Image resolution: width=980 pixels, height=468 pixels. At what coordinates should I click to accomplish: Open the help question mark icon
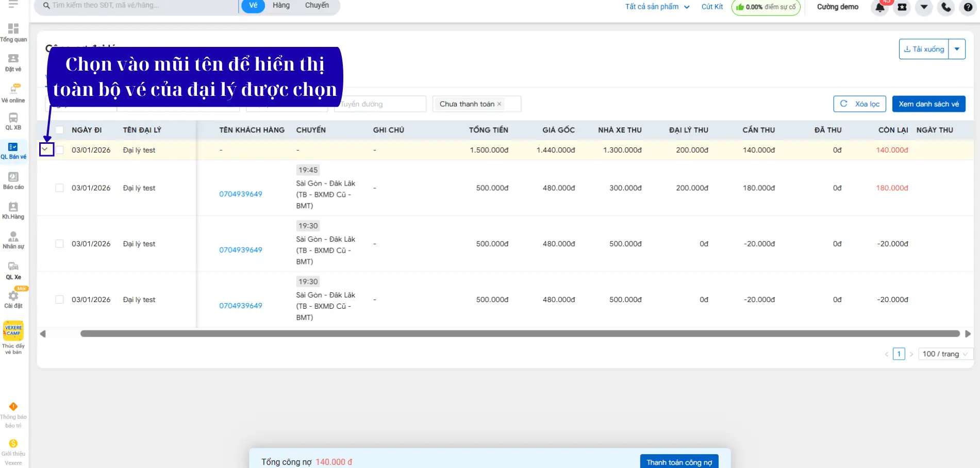point(968,7)
